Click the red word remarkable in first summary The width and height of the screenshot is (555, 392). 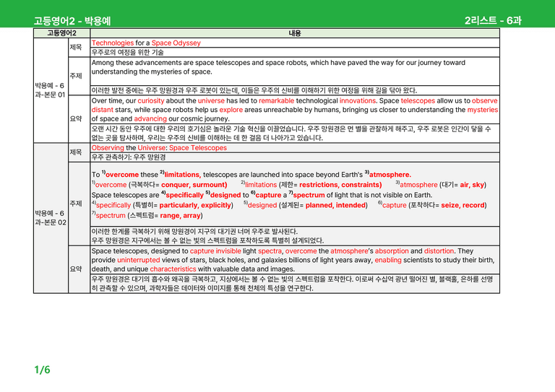tap(277, 101)
